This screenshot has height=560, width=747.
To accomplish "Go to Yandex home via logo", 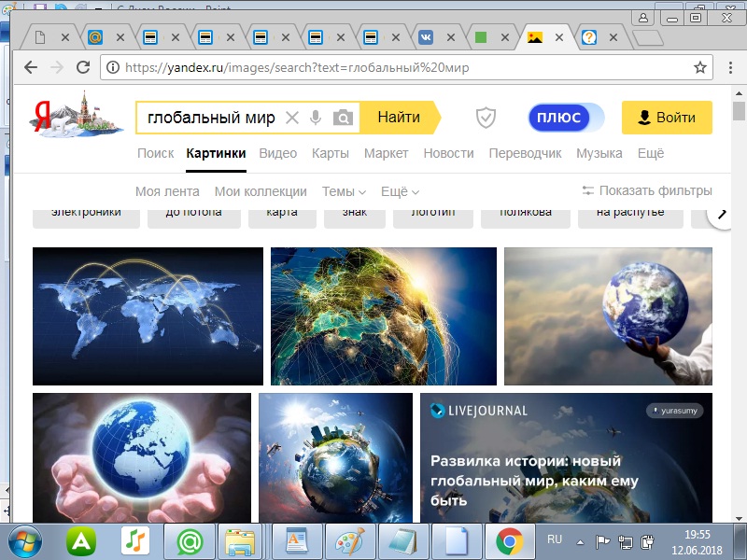I will click(77, 114).
